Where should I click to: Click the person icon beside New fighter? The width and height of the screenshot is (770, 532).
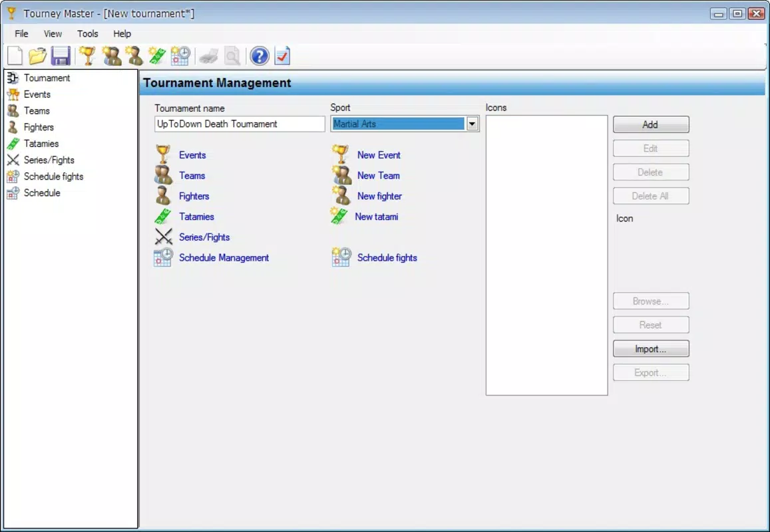[341, 196]
